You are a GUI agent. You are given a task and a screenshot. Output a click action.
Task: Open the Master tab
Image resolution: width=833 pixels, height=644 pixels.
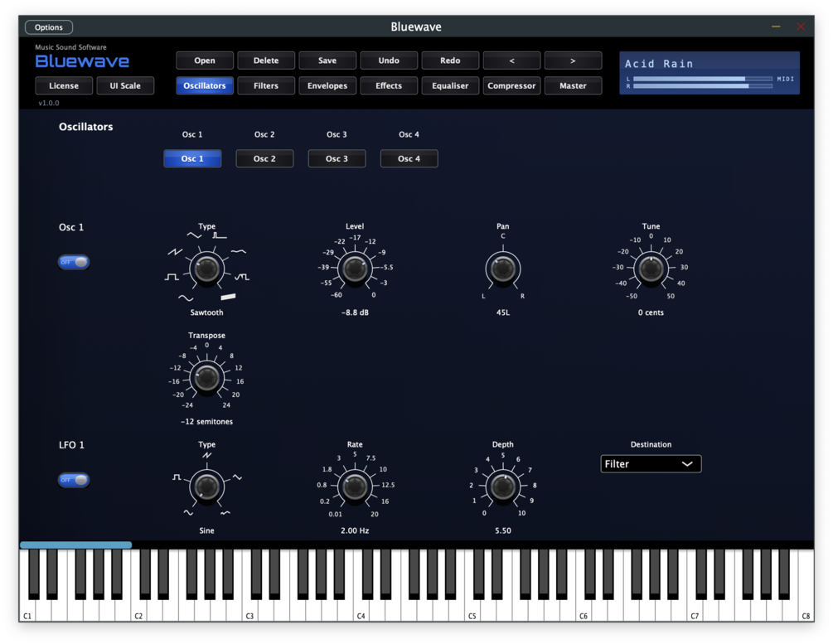click(573, 85)
